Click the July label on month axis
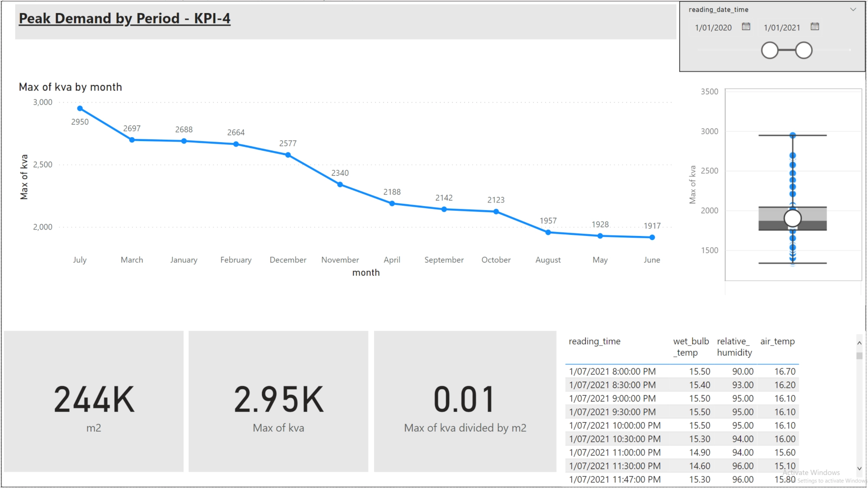This screenshot has height=489, width=868. 80,260
